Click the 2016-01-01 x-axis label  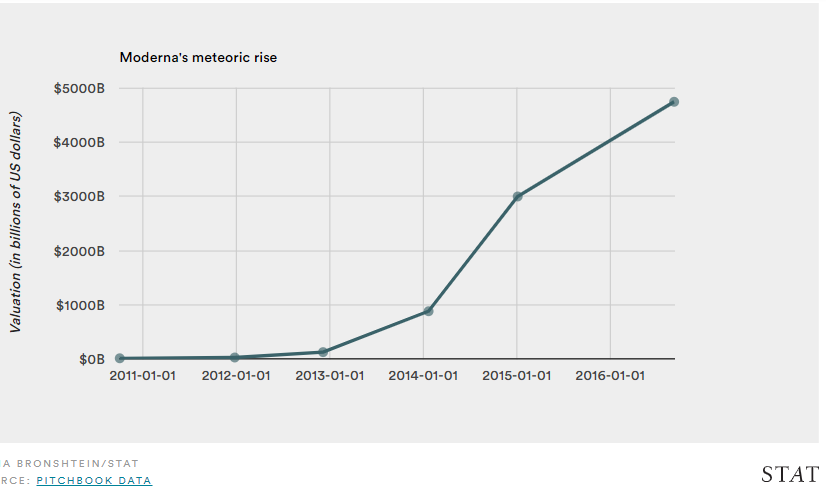[x=610, y=376]
